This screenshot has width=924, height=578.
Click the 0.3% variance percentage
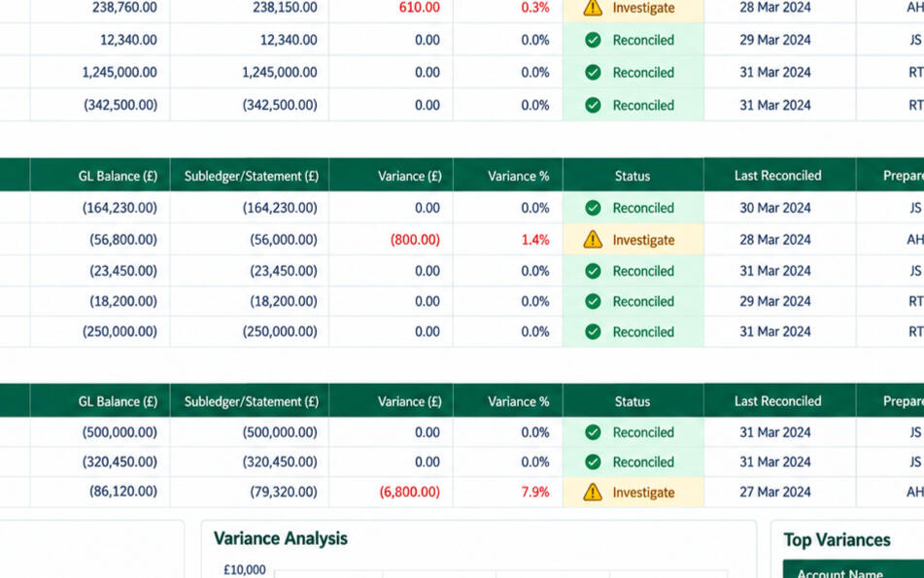point(535,8)
